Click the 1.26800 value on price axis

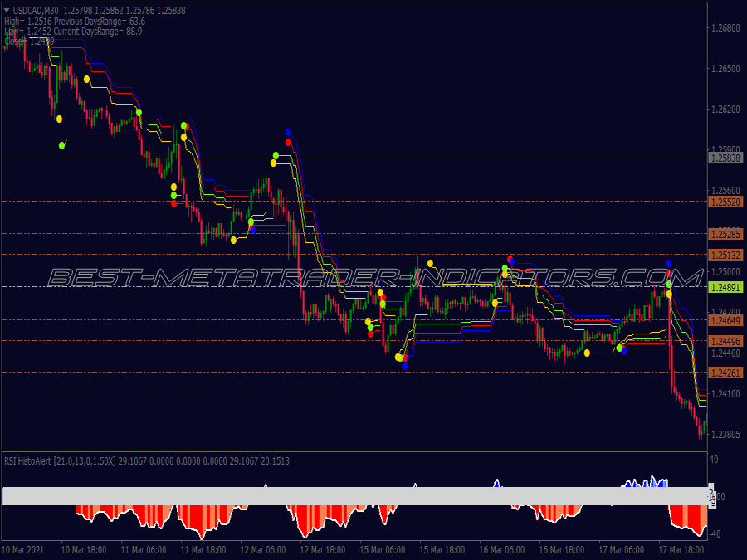click(x=725, y=28)
